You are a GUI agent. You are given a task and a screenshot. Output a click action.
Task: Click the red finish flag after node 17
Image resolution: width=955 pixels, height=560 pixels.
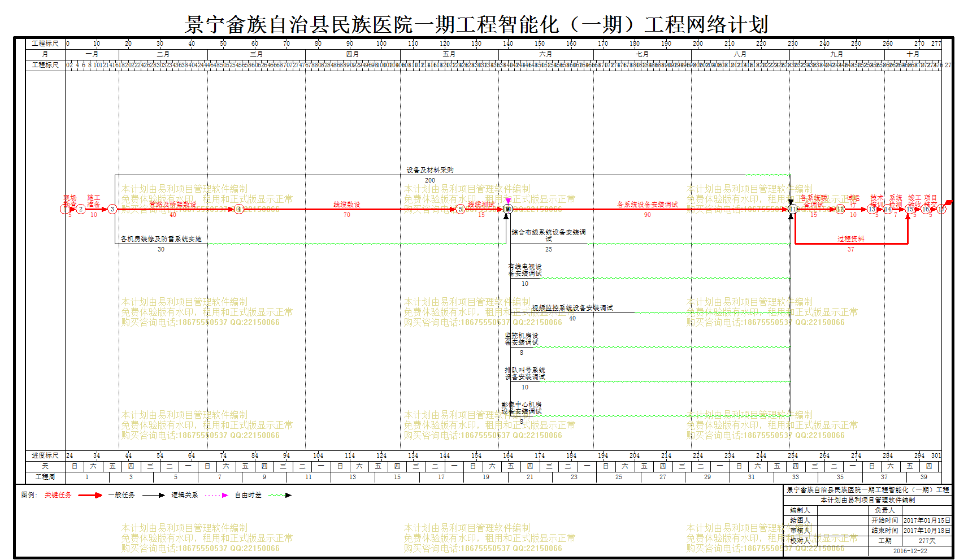(x=949, y=202)
